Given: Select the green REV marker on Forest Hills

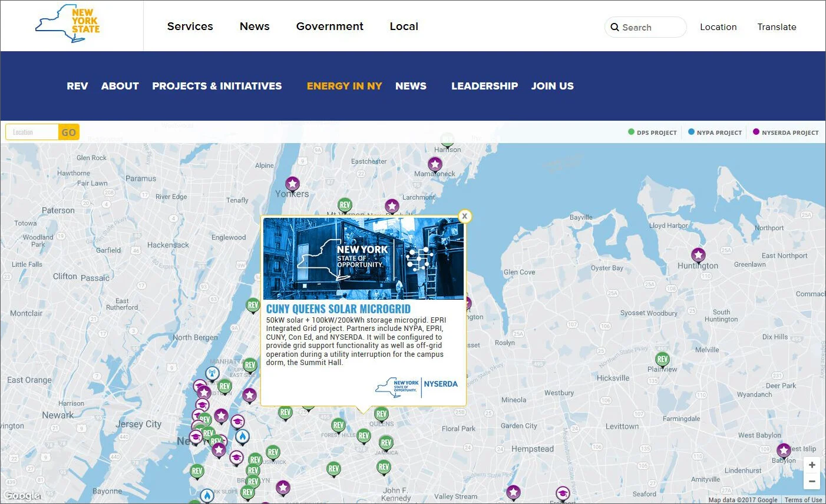Looking at the screenshot, I should tap(338, 425).
